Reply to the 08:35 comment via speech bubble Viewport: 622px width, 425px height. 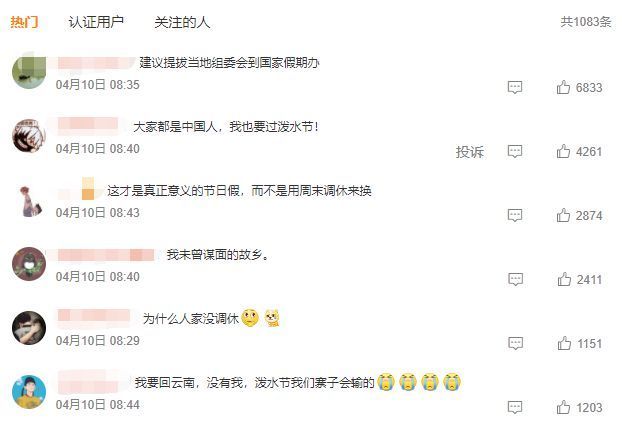(515, 87)
